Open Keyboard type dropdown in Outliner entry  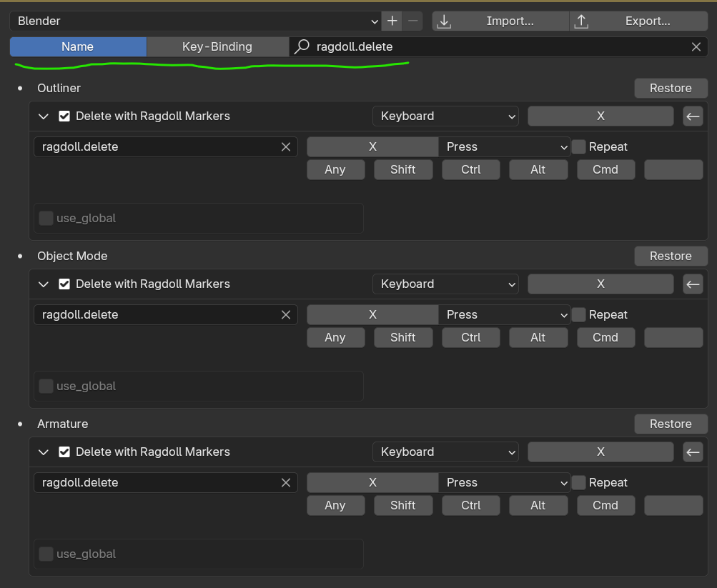pyautogui.click(x=445, y=116)
